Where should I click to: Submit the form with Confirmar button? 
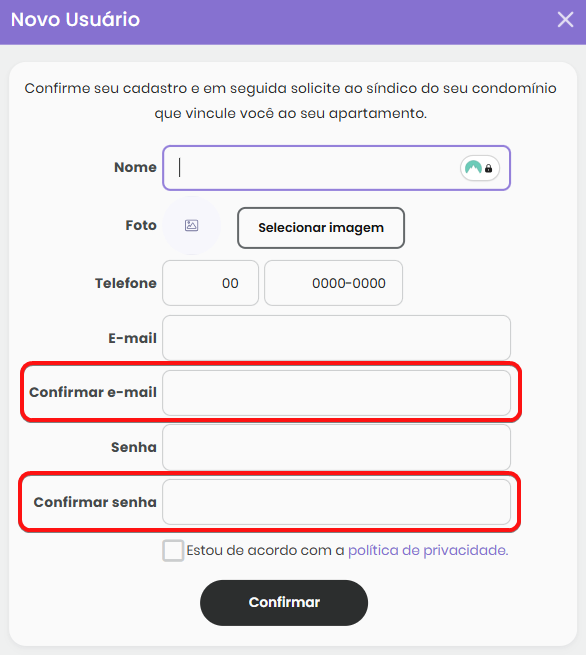pyautogui.click(x=284, y=602)
